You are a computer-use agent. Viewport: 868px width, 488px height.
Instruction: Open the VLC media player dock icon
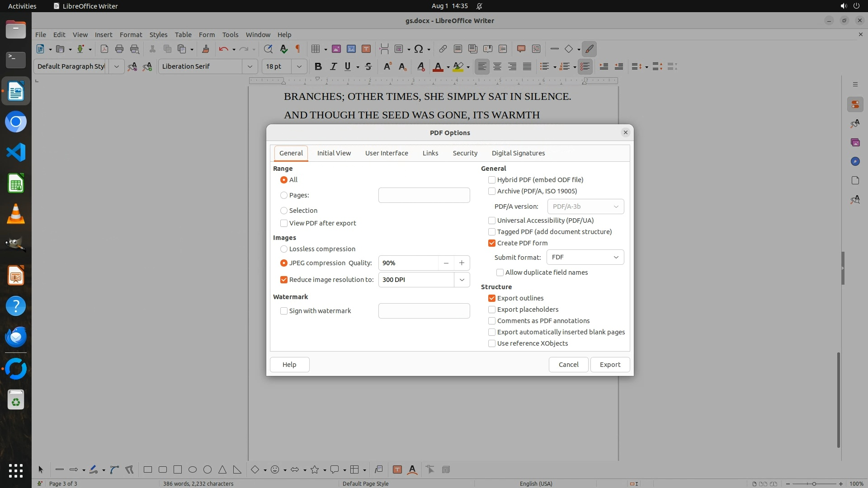16,214
